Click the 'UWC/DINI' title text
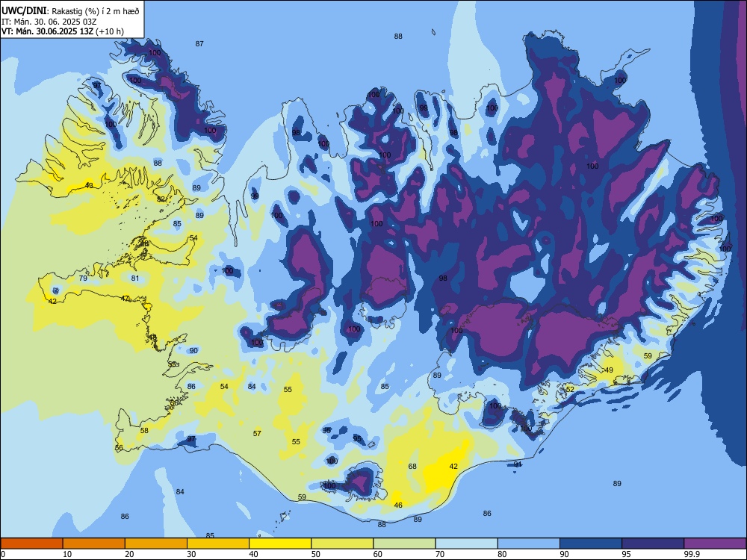This screenshot has height=560, width=747. pyautogui.click(x=24, y=10)
